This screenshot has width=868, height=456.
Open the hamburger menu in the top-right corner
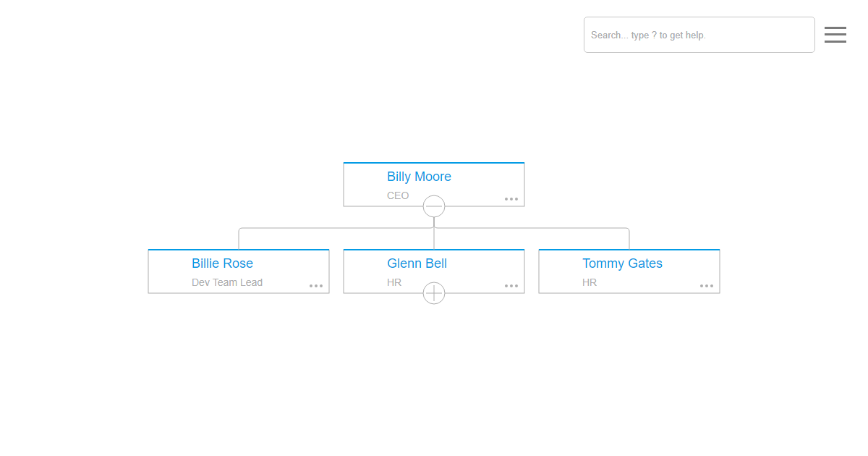click(835, 35)
